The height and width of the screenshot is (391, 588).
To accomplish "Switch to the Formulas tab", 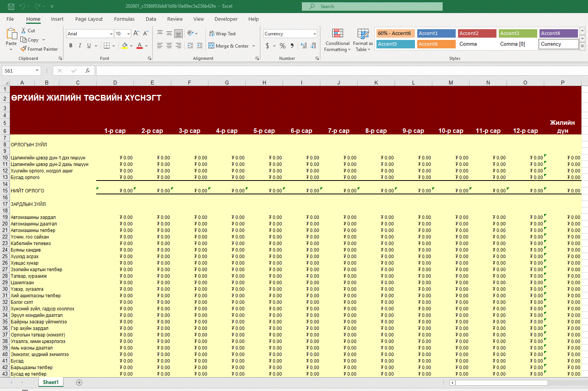I will pyautogui.click(x=124, y=19).
